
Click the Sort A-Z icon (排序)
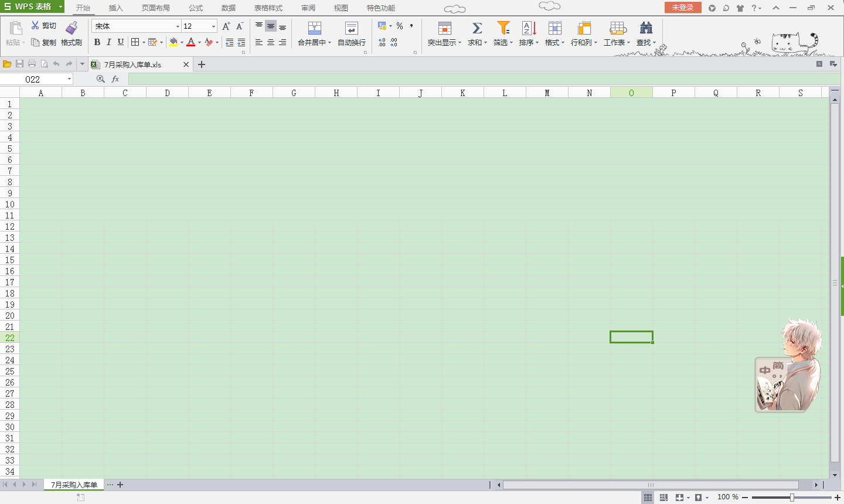point(529,28)
